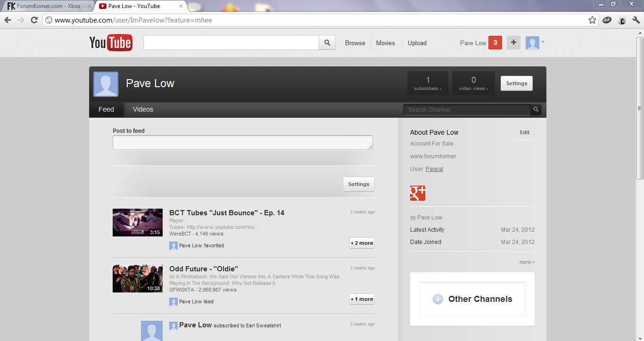This screenshot has height=341, width=644.
Task: Click the Other Channels box
Action: coord(472,299)
